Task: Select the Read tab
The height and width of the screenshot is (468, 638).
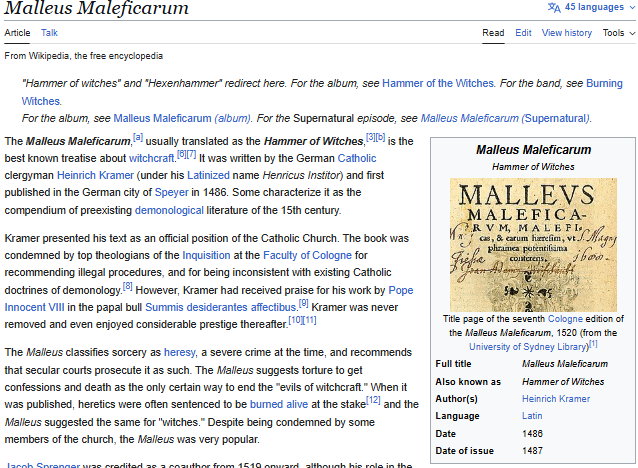Action: [x=493, y=33]
